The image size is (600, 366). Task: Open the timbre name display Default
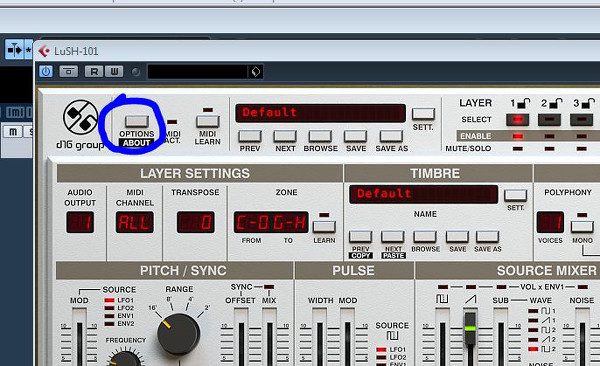tap(424, 194)
